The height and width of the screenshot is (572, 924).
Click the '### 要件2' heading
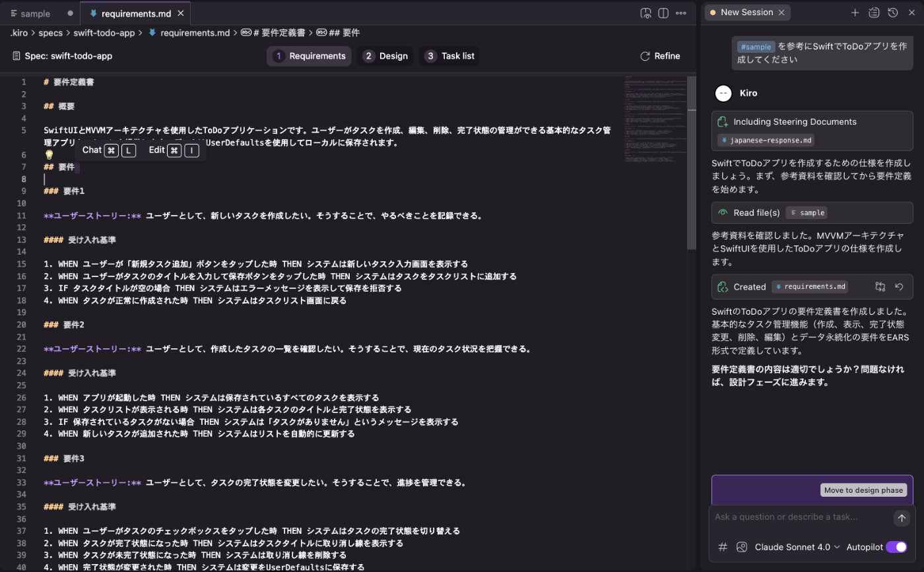[64, 325]
